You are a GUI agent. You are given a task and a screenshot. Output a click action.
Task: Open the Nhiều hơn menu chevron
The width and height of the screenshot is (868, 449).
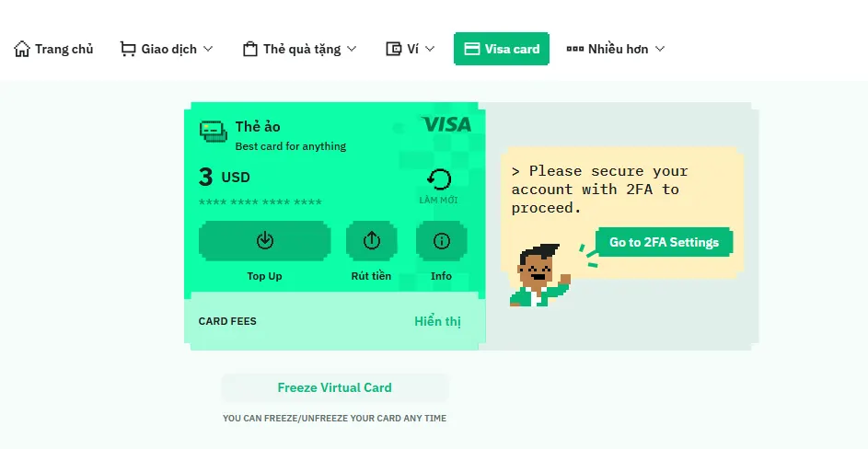pyautogui.click(x=659, y=49)
